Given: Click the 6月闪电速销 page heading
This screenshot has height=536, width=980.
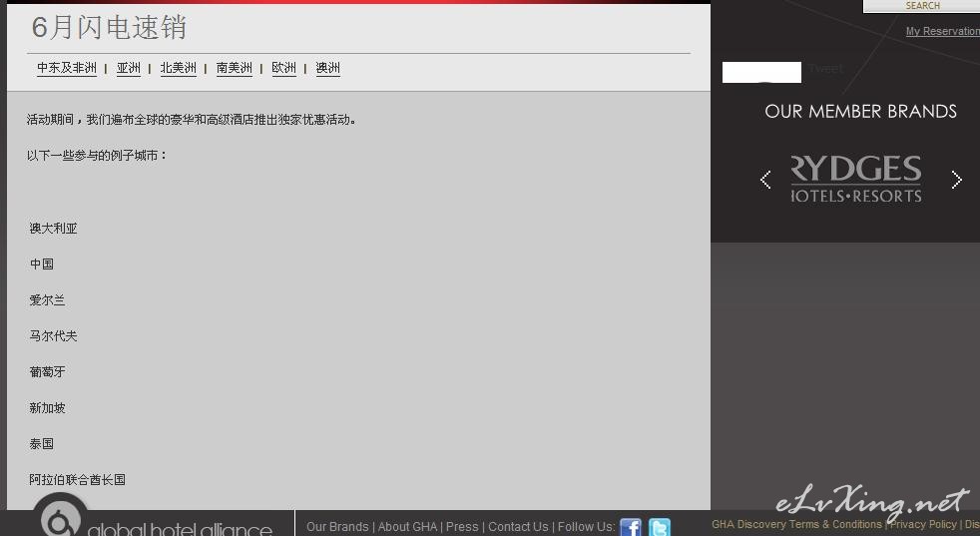Looking at the screenshot, I should coord(109,28).
